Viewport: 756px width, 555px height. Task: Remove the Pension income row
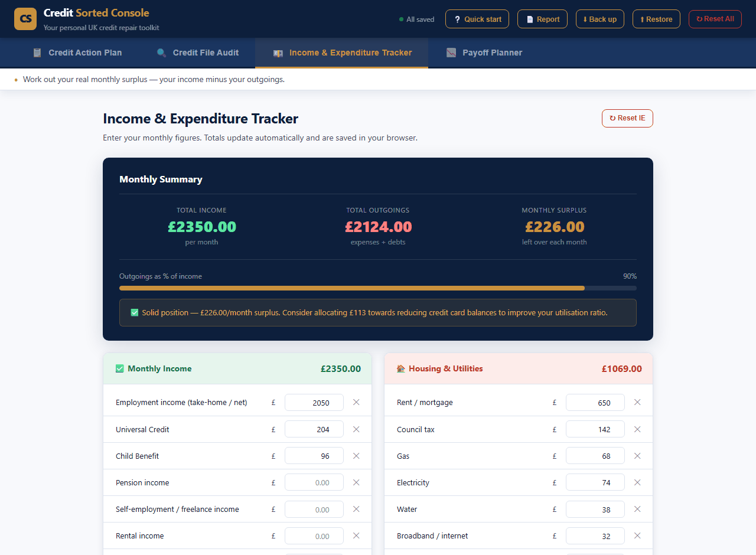point(356,482)
